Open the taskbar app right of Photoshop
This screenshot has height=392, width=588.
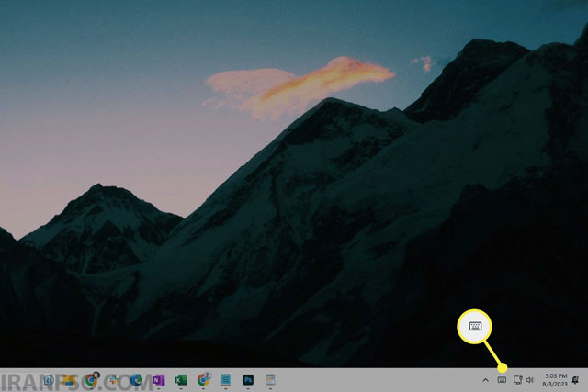coord(270,380)
